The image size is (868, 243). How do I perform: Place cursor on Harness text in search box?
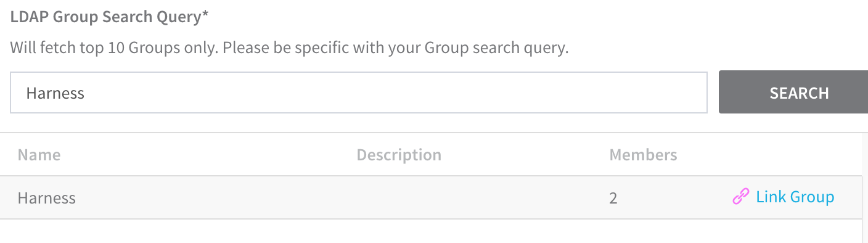pyautogui.click(x=55, y=93)
